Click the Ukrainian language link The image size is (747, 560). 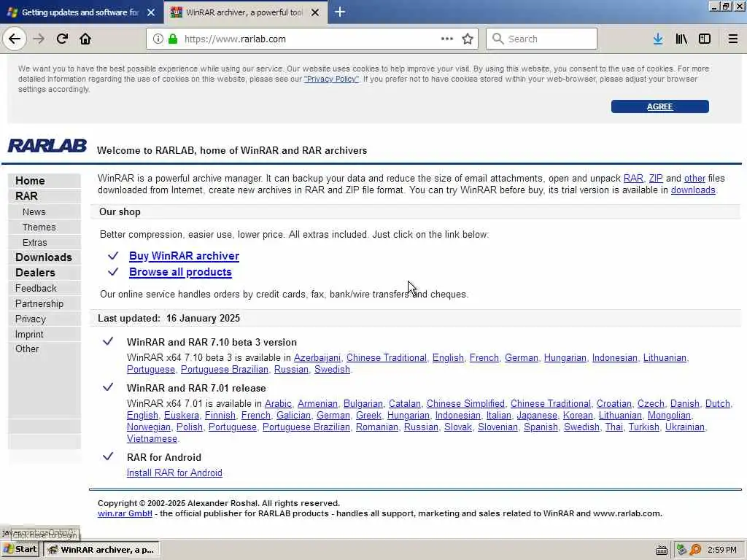pos(684,427)
